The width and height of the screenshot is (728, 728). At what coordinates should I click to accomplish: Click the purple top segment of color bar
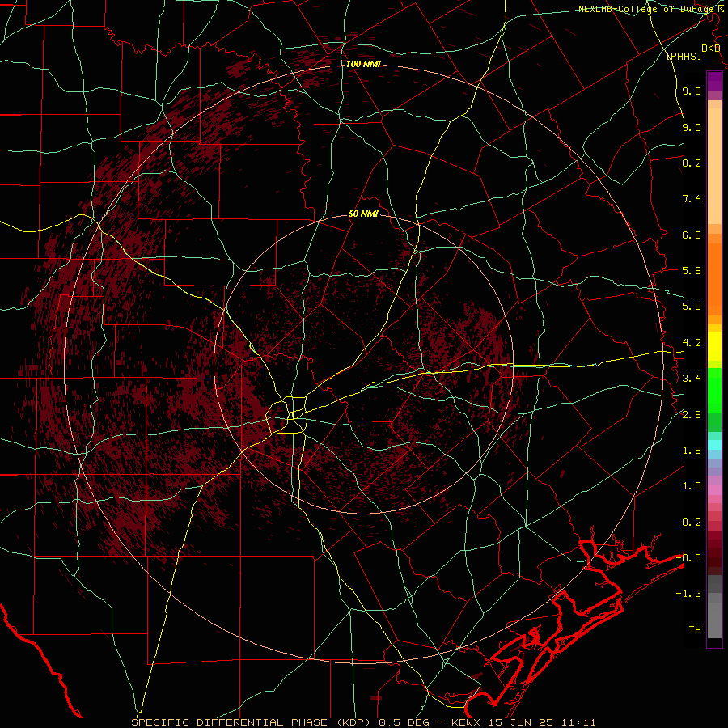coord(714,81)
